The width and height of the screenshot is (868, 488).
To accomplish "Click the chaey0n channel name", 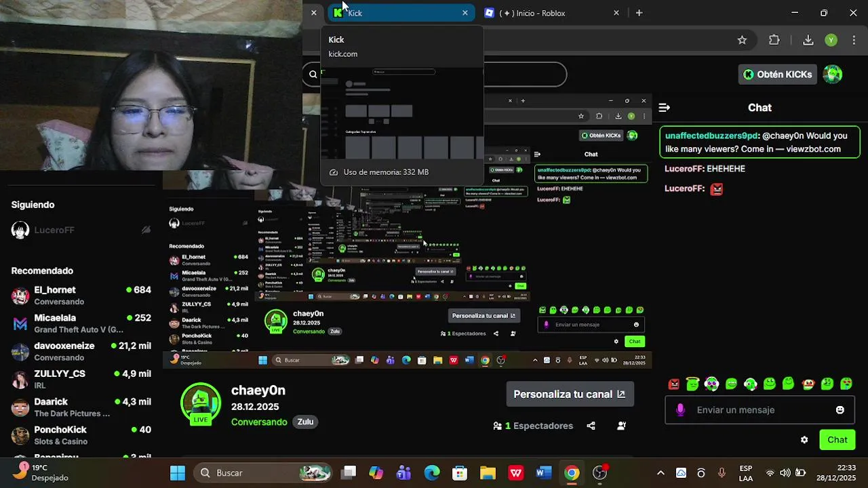I will coord(258,390).
